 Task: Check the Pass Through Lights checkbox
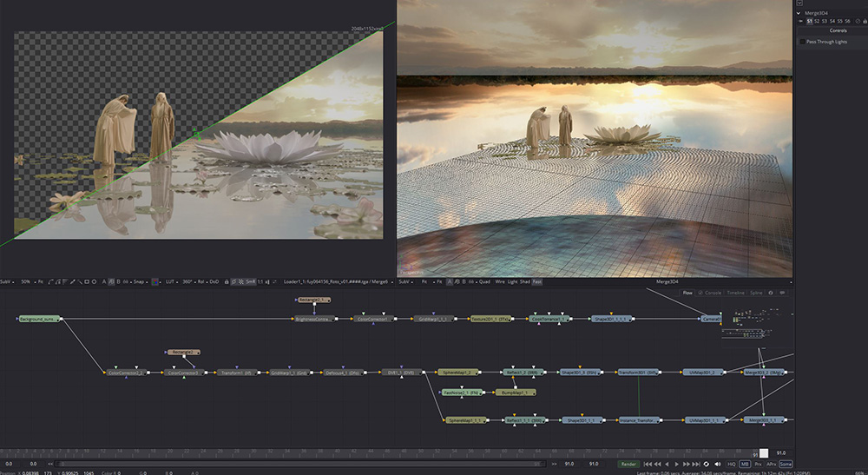point(802,42)
